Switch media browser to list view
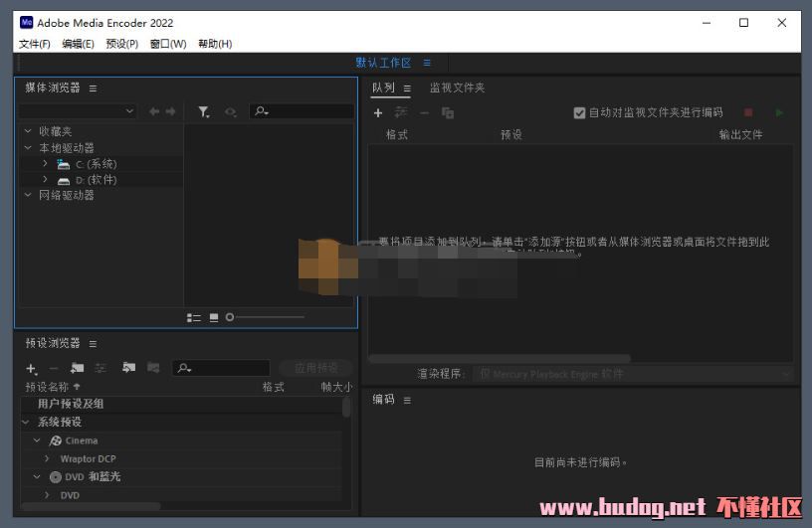The image size is (812, 528). (194, 317)
